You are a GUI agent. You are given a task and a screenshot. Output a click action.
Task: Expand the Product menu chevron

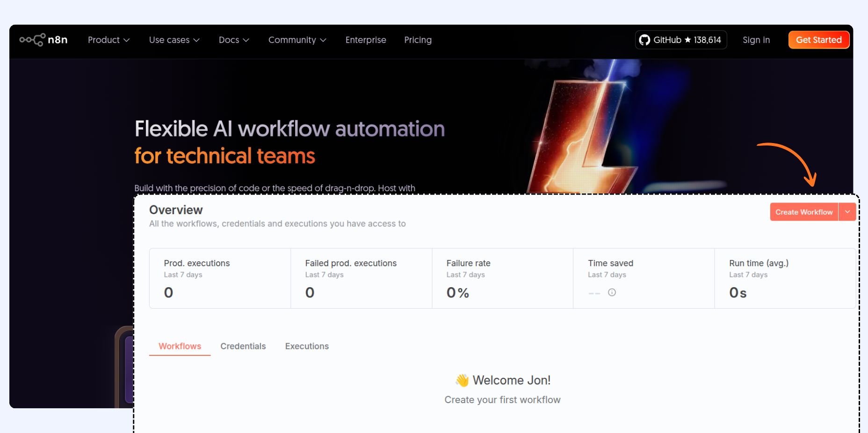tap(126, 40)
